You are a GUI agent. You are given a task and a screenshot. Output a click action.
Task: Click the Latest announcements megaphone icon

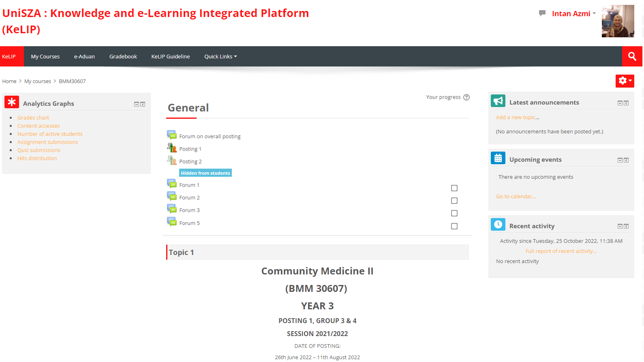point(498,101)
